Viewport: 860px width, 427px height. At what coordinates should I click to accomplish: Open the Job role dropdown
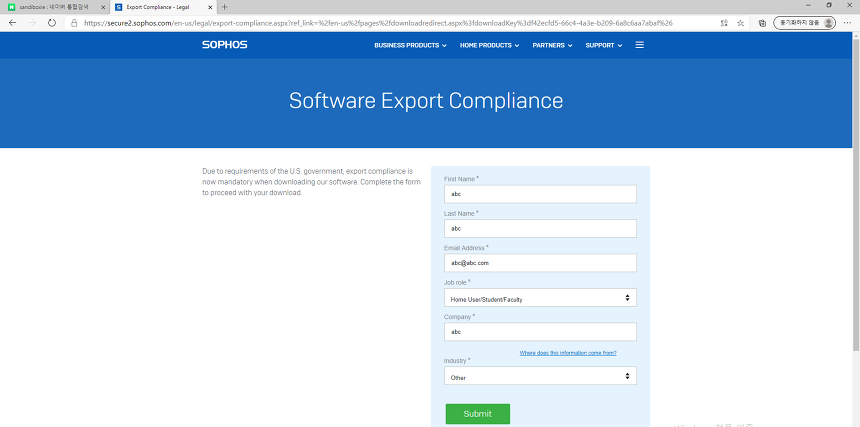tap(540, 298)
